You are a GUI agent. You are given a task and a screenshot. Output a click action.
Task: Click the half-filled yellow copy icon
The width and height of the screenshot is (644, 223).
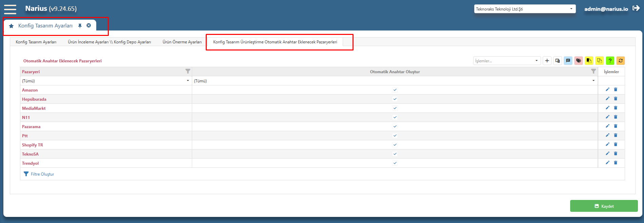pyautogui.click(x=589, y=61)
